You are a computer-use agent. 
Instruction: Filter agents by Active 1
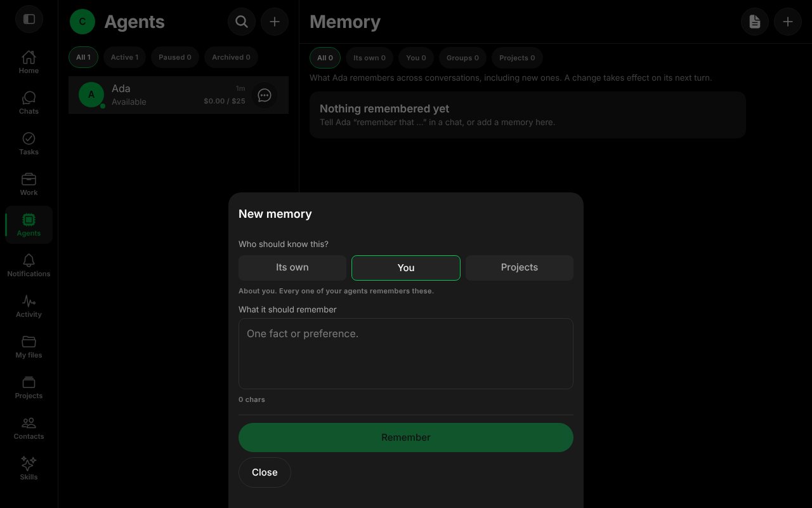coord(124,57)
